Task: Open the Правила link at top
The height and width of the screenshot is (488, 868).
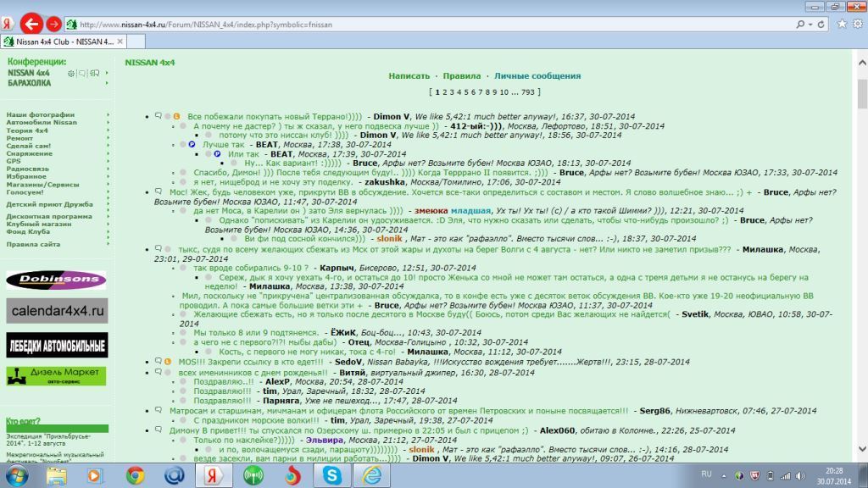Action: click(462, 75)
